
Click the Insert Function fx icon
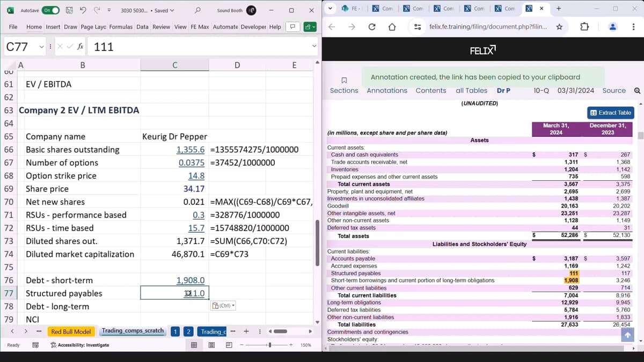coord(80,47)
